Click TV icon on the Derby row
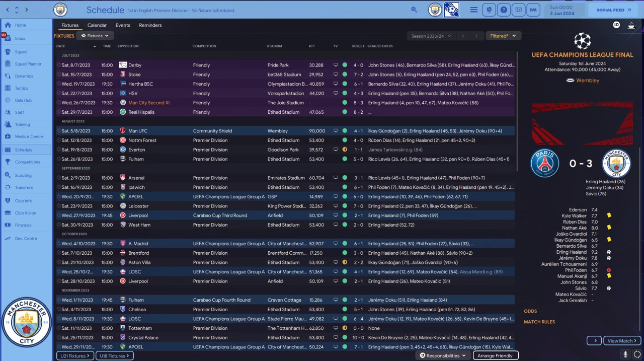 [x=336, y=65]
